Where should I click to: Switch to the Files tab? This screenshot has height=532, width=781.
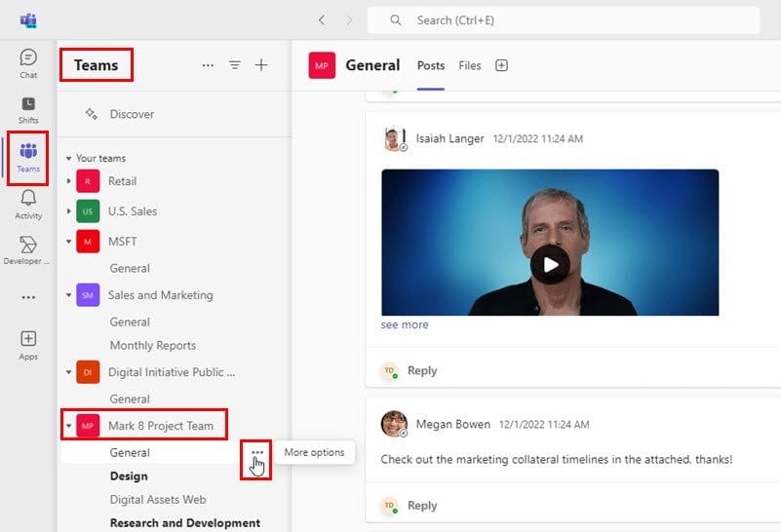(x=470, y=65)
